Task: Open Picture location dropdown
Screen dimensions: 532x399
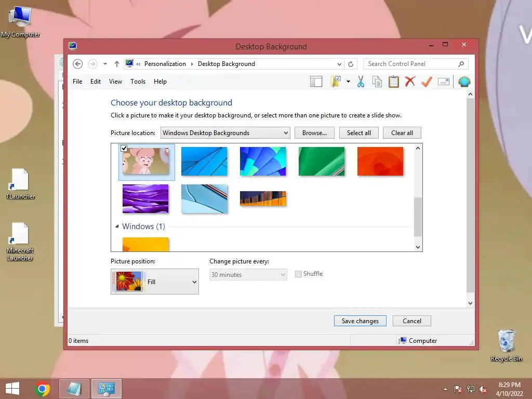Action: coord(225,133)
